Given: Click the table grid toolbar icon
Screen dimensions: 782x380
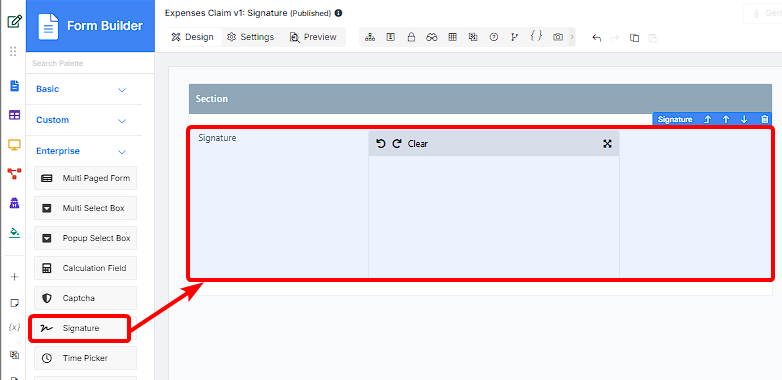Looking at the screenshot, I should click(452, 37).
